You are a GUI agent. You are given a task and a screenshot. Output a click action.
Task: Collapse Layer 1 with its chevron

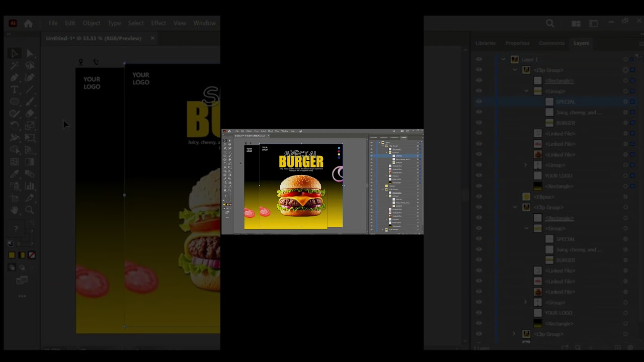pos(503,59)
